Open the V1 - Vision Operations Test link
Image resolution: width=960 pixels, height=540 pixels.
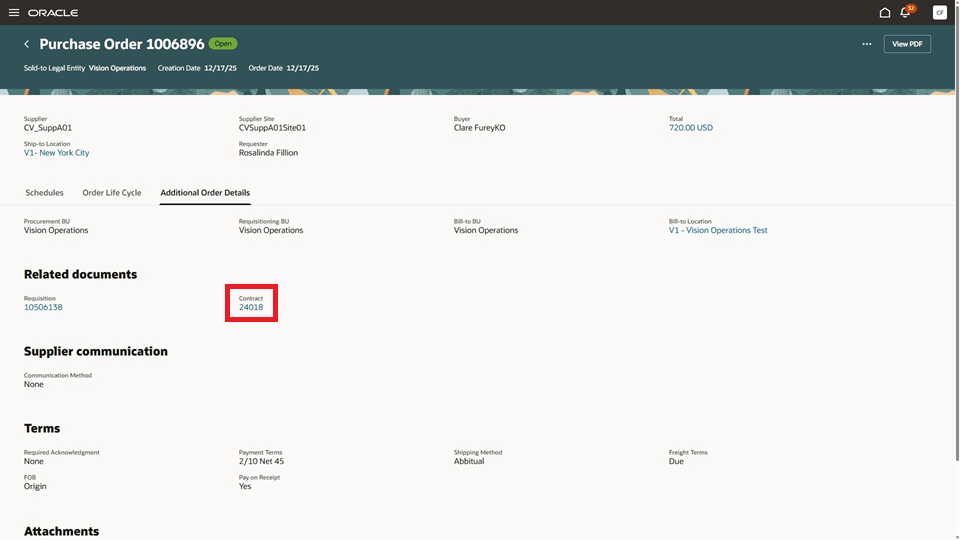[x=718, y=230]
